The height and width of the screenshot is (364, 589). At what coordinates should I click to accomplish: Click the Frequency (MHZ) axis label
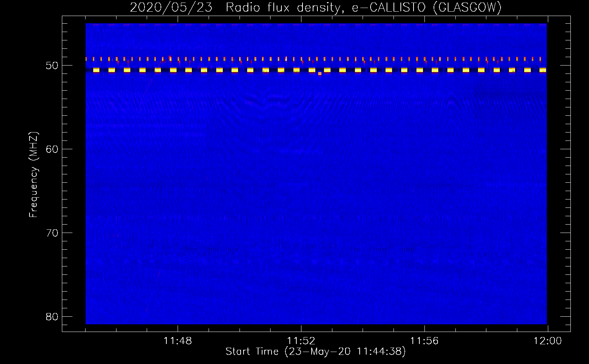pyautogui.click(x=33, y=175)
